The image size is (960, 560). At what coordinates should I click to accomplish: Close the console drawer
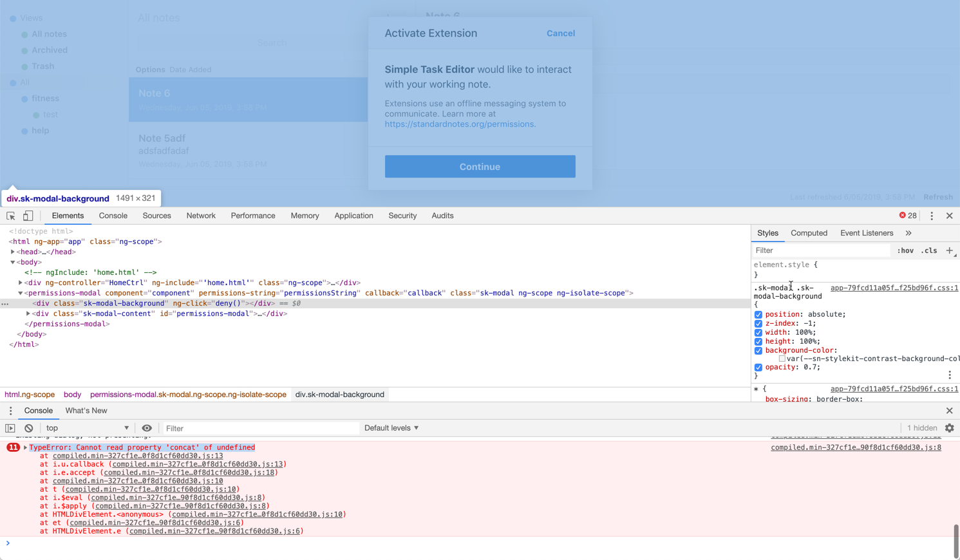(x=950, y=411)
